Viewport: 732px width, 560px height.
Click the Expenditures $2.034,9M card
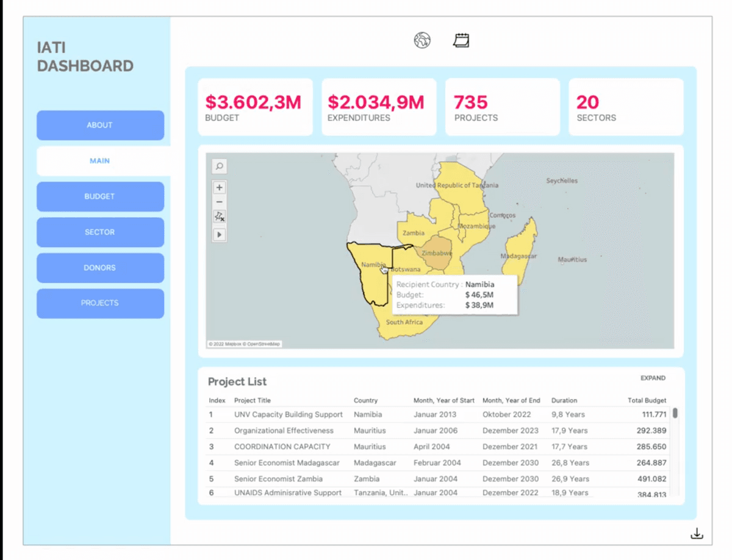tap(379, 107)
